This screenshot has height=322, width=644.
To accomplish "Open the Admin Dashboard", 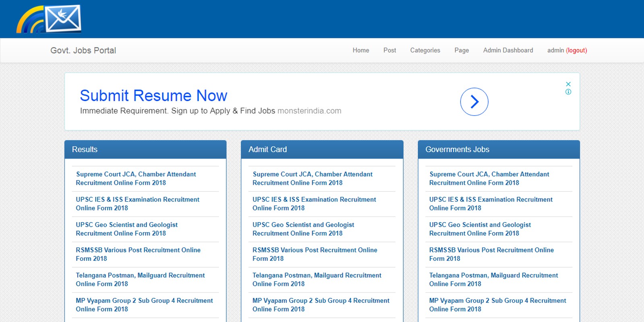I will pos(508,50).
